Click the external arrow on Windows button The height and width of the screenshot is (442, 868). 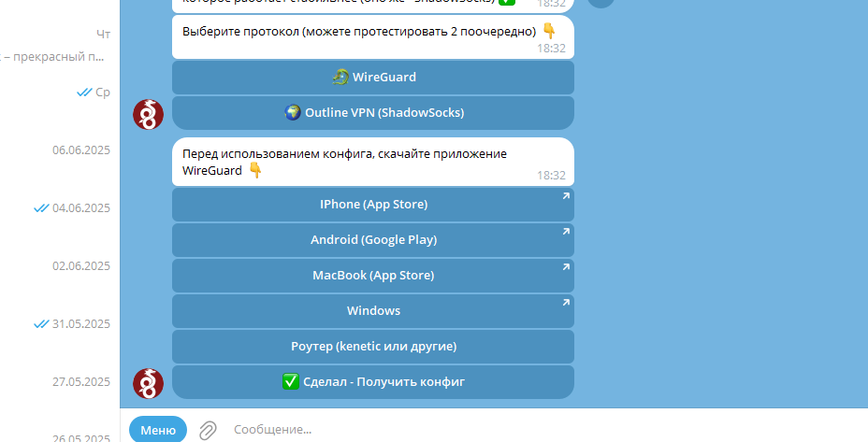pyautogui.click(x=566, y=302)
